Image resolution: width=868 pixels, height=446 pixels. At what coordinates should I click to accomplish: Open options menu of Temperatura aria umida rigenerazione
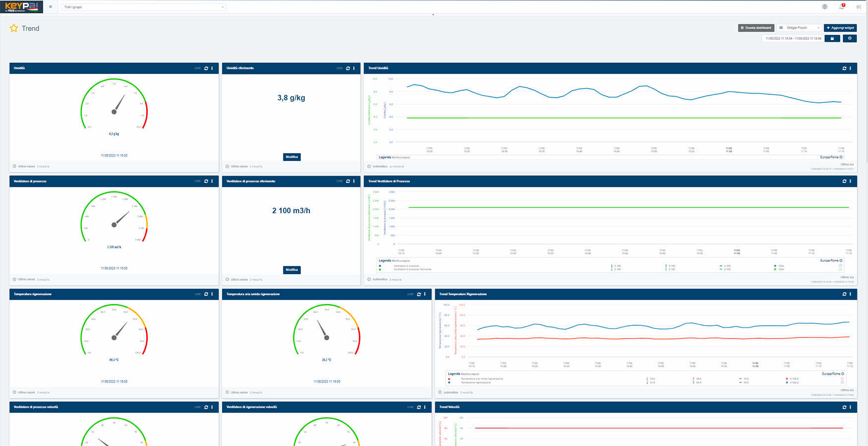coord(425,294)
